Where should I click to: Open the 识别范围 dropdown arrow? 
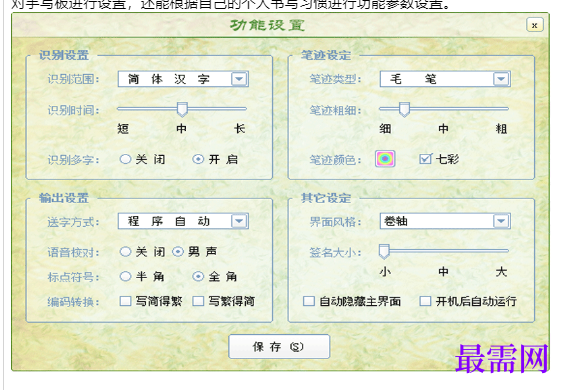point(239,79)
